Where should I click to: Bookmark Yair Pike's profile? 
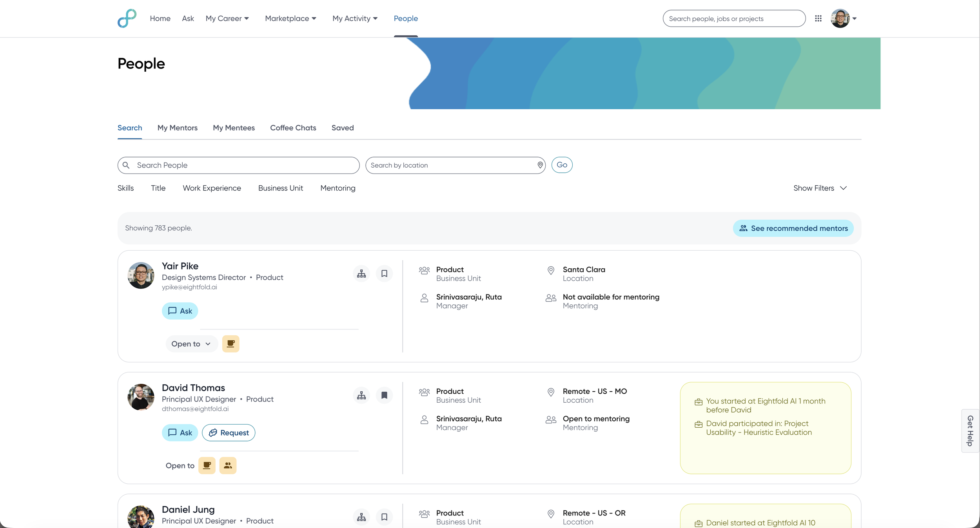[384, 274]
